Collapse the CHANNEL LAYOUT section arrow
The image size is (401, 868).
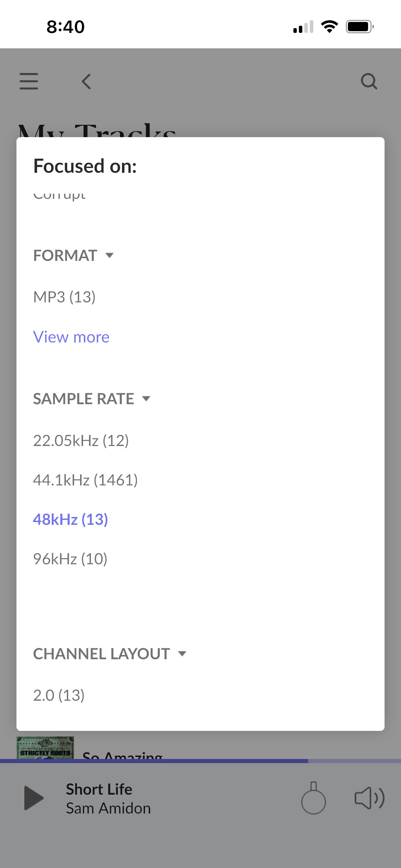point(182,654)
